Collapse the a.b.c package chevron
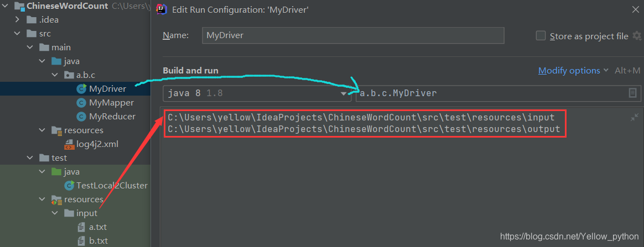Screen dimensions: 644x247 click(55, 75)
